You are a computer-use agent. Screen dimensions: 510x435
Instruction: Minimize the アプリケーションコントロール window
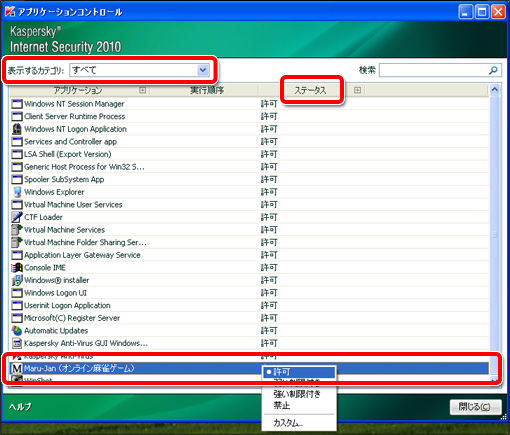[466, 12]
